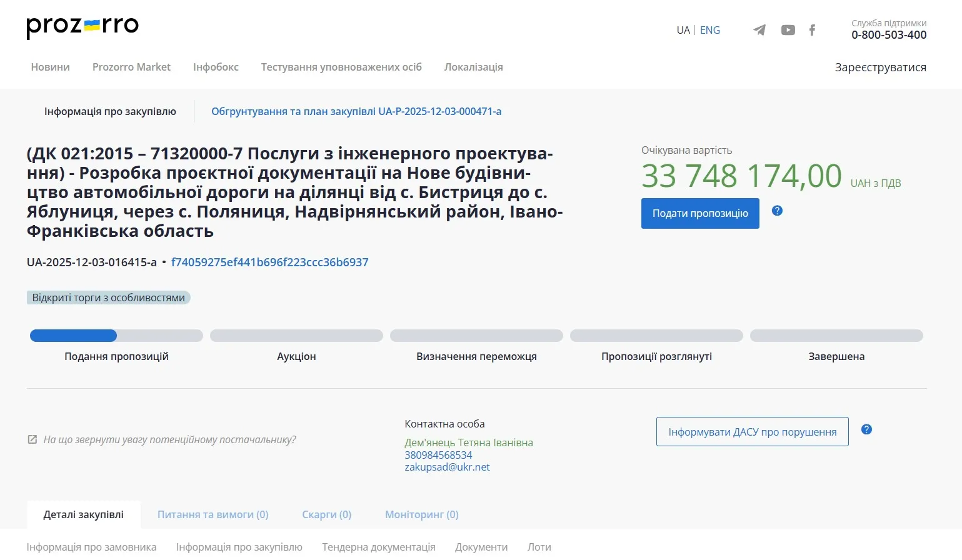This screenshot has width=962, height=560.
Task: Switch to the Моніторинг (0) tab
Action: (x=421, y=514)
